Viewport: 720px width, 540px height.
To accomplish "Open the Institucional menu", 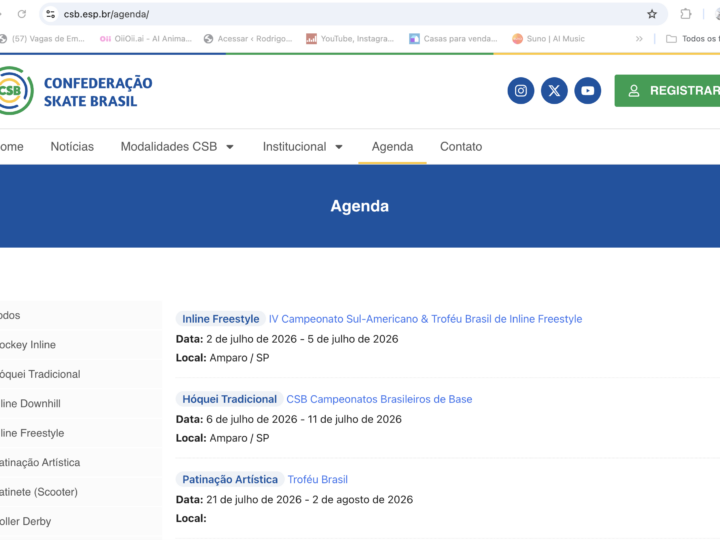I will coord(294,146).
